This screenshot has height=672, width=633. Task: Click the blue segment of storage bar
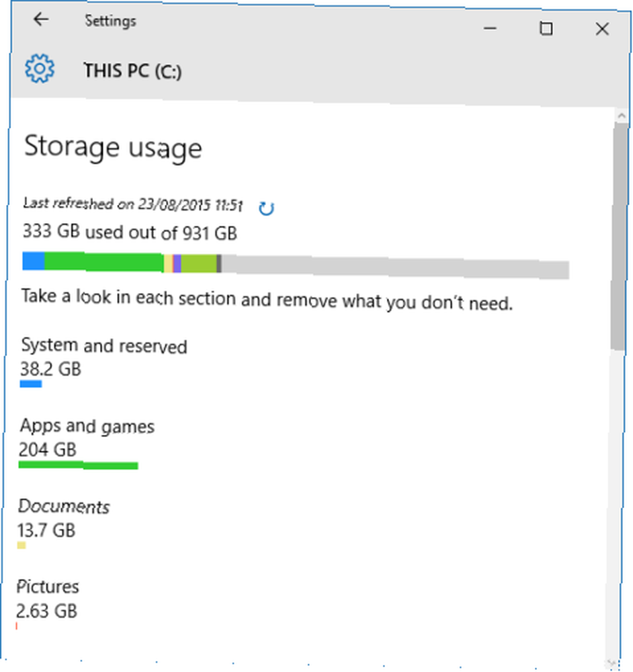(x=34, y=261)
